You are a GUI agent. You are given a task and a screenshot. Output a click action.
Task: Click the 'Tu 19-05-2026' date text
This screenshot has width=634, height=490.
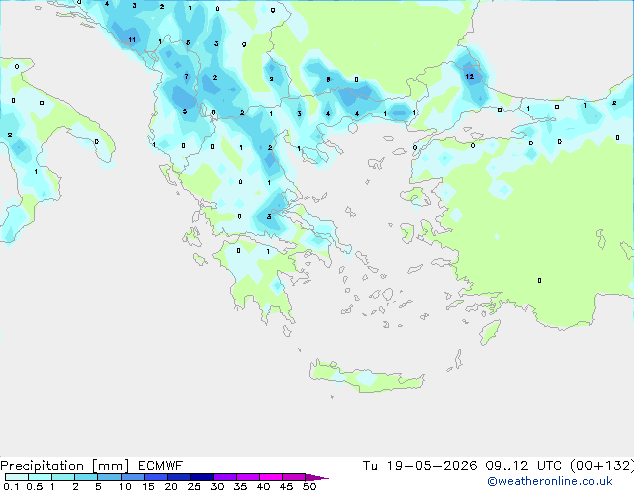(x=420, y=466)
